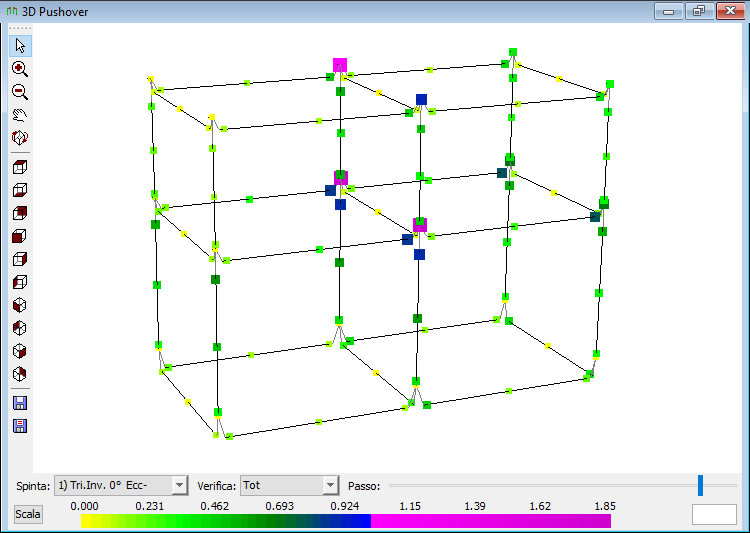Click the 3D Pushover title text
Viewport: 750px width, 533px height.
click(x=55, y=12)
